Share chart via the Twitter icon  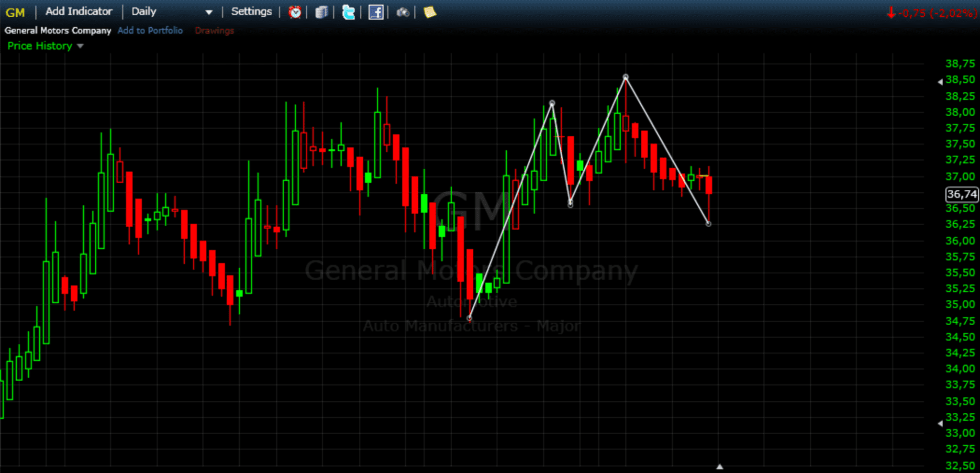click(348, 12)
